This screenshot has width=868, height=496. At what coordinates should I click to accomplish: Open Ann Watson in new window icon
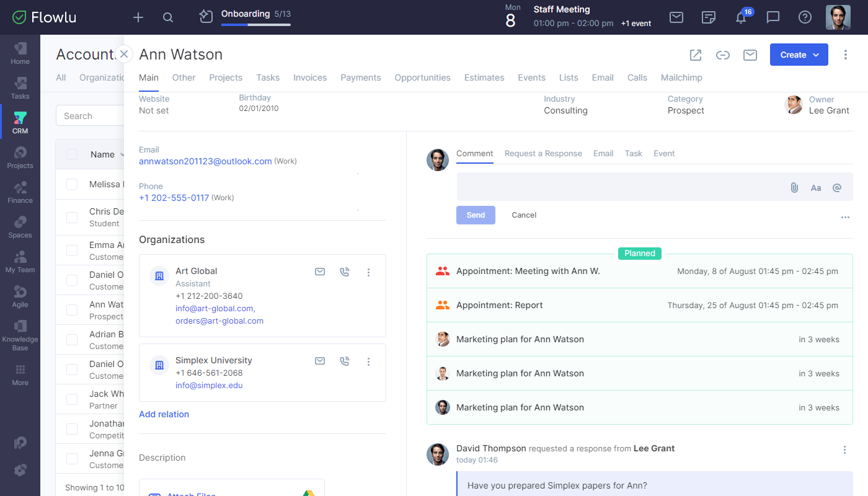pyautogui.click(x=696, y=55)
